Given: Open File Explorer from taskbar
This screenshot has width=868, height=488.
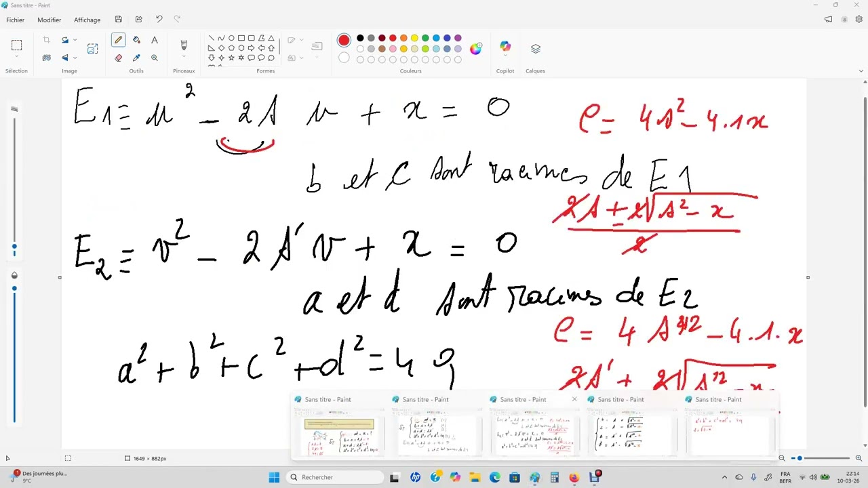Looking at the screenshot, I should click(475, 477).
